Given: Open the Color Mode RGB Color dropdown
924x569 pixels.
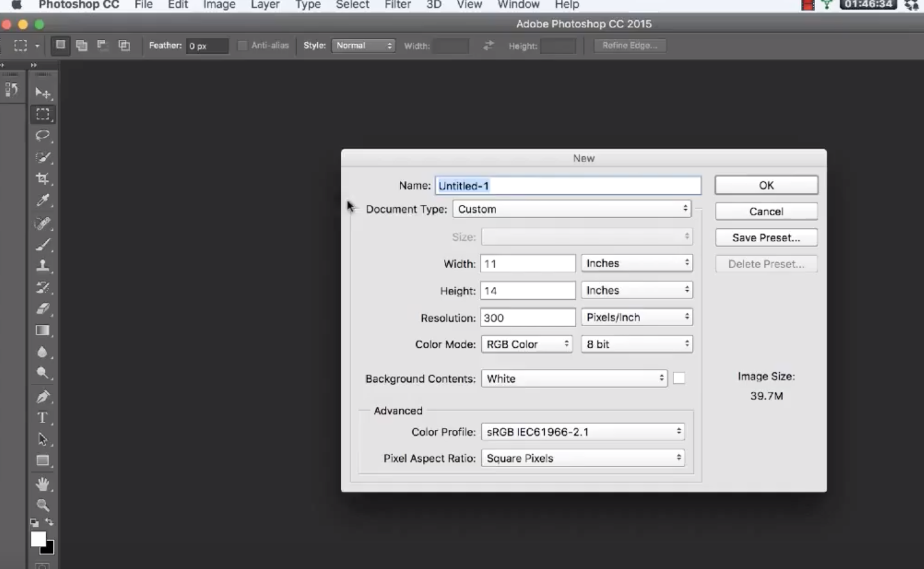Looking at the screenshot, I should (x=527, y=344).
